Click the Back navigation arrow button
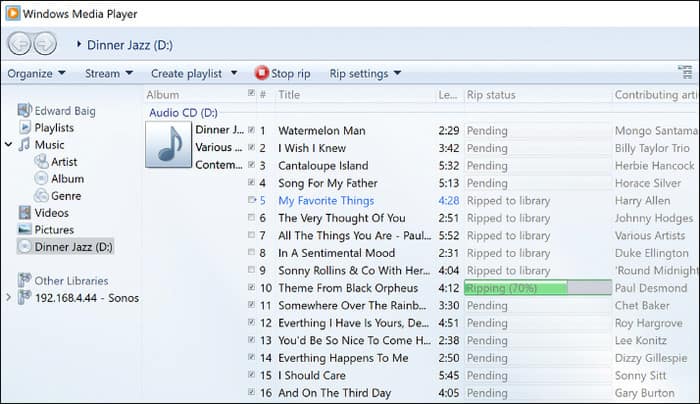 [19, 44]
